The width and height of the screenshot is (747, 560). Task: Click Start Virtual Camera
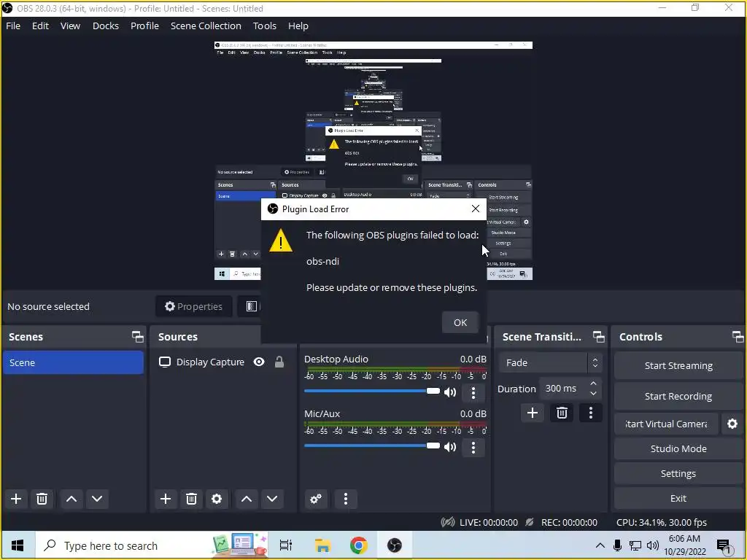click(x=666, y=424)
